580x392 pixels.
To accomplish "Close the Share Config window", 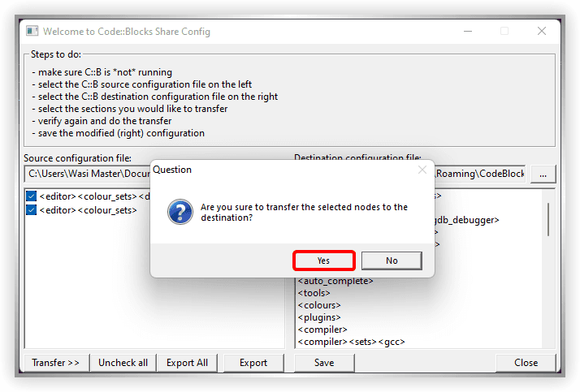I will (x=542, y=31).
